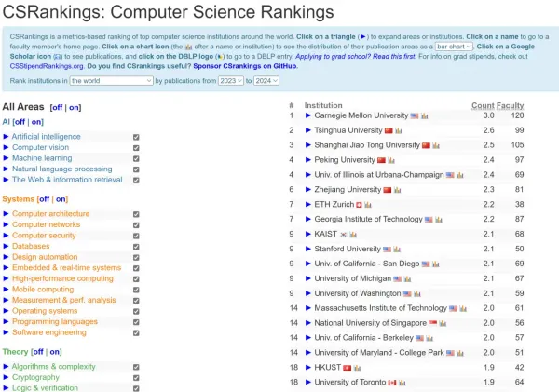Toggle the Mobile computing checkbox

[x=136, y=290]
